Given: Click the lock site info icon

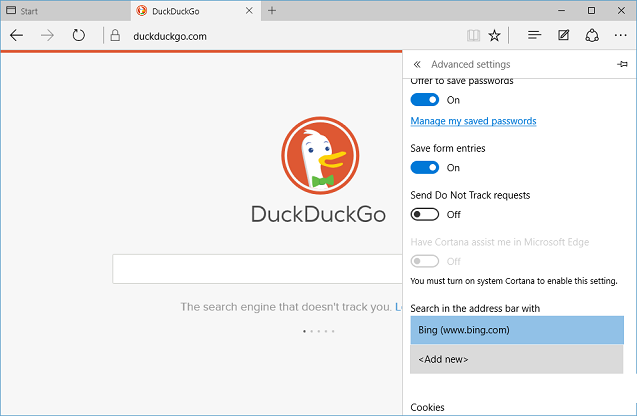Looking at the screenshot, I should (x=115, y=35).
